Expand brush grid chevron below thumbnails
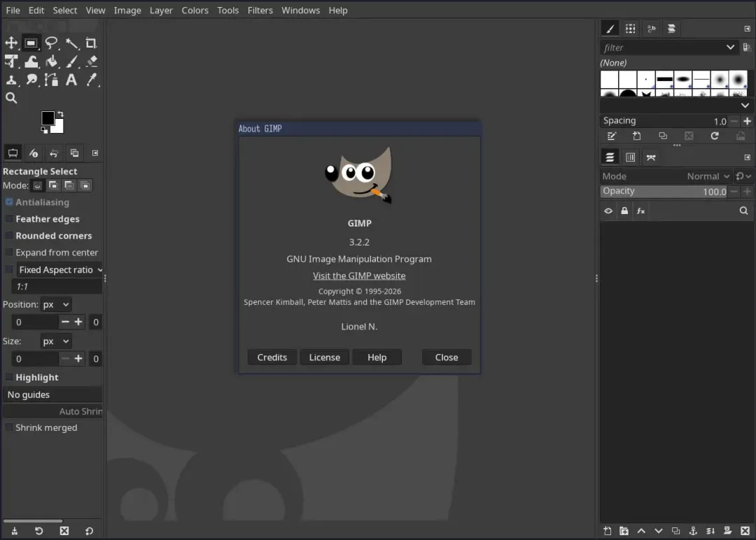This screenshot has height=540, width=756. tap(745, 105)
